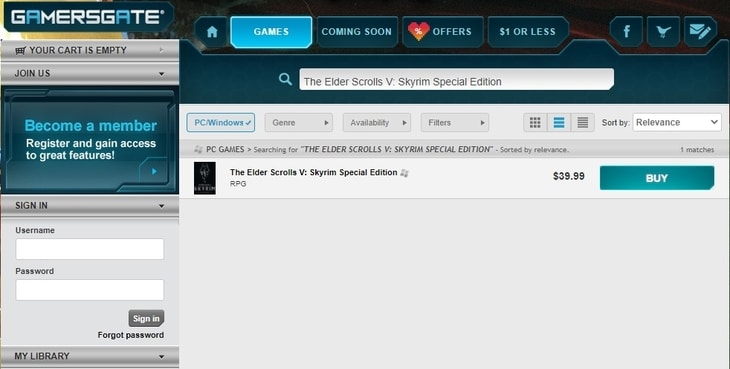This screenshot has width=730, height=369.
Task: Click the Offers heart percent icon
Action: (419, 31)
